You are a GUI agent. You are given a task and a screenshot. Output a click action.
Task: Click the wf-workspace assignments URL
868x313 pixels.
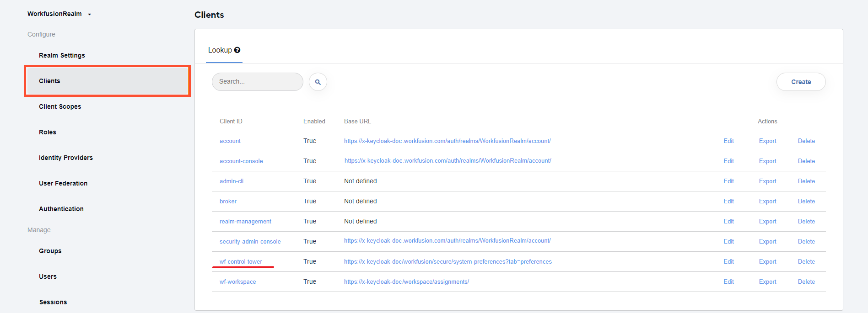pos(406,282)
